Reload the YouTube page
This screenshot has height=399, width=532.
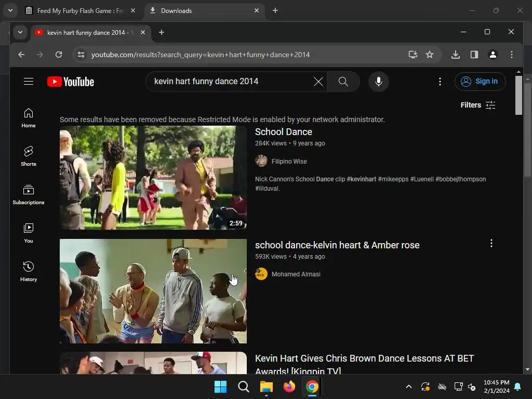tap(59, 55)
